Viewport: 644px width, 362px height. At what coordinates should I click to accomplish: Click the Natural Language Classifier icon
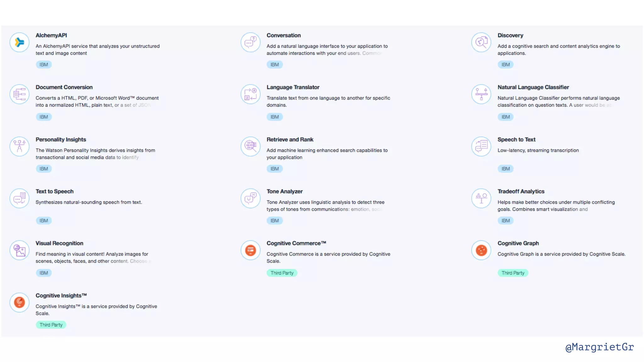pos(481,94)
